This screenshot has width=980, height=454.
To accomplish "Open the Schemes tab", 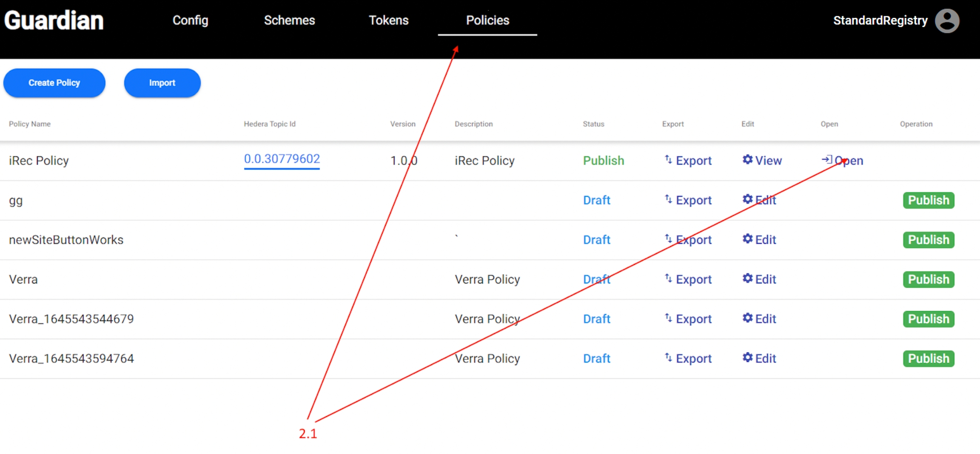I will (x=289, y=20).
